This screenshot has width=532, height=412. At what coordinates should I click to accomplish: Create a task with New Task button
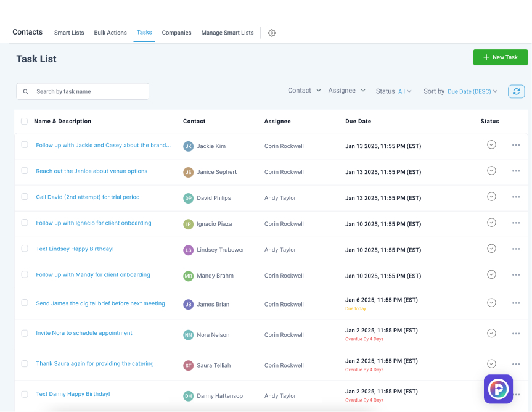click(x=501, y=57)
